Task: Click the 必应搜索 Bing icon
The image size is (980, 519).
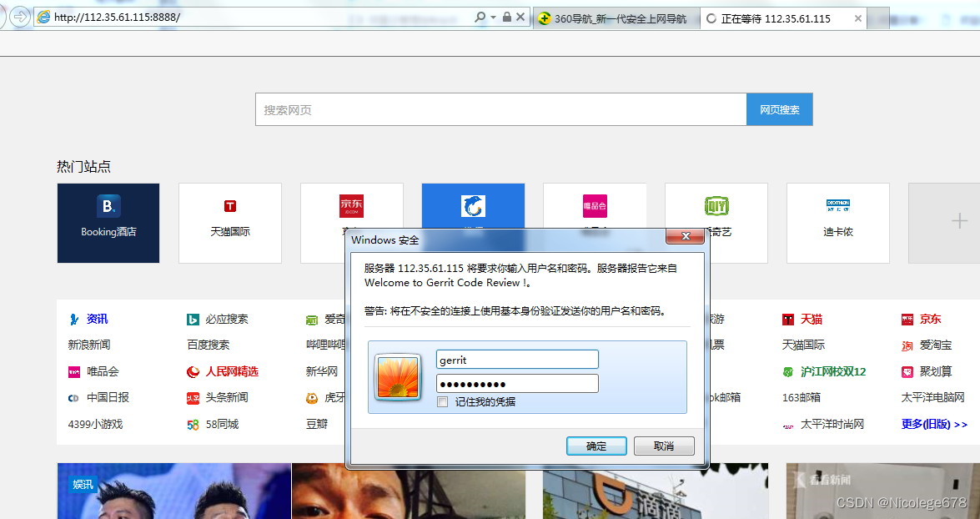Action: pos(193,320)
